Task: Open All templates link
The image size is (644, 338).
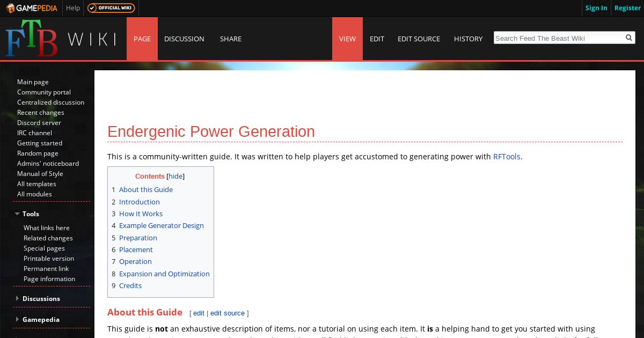Action: click(x=36, y=183)
